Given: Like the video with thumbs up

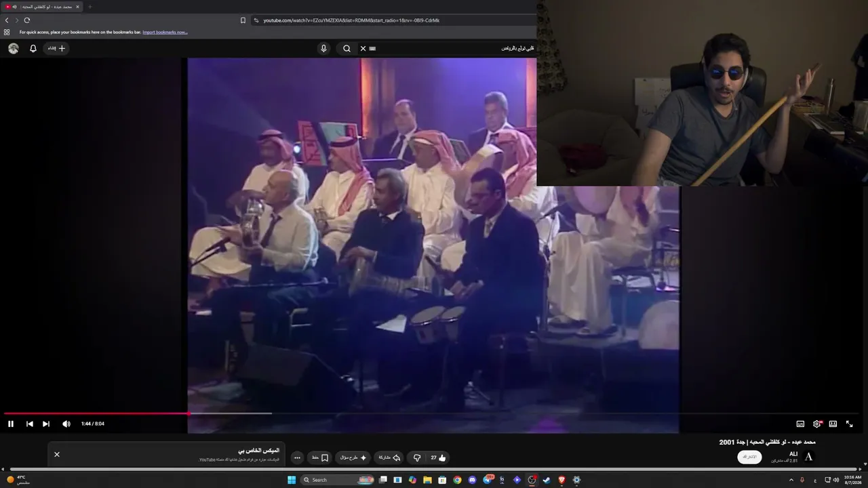Looking at the screenshot, I should [437, 457].
